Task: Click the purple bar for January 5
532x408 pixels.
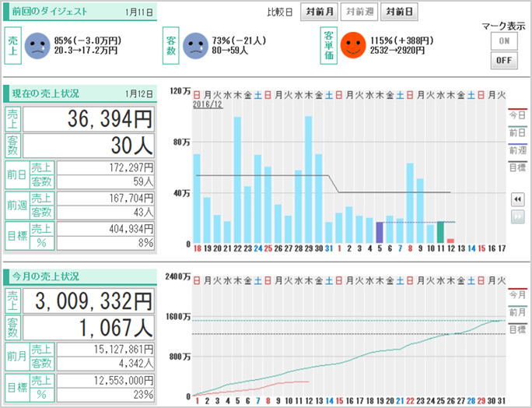Action: 380,233
